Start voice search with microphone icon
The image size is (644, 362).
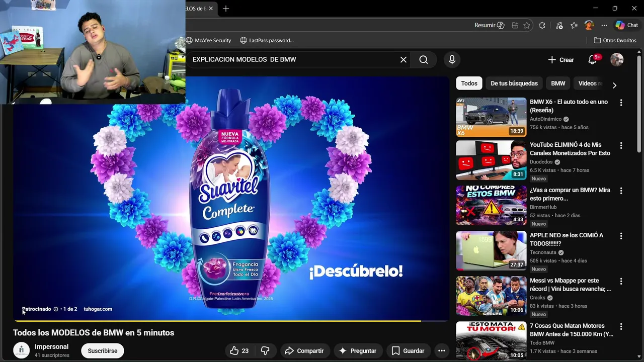[452, 60]
